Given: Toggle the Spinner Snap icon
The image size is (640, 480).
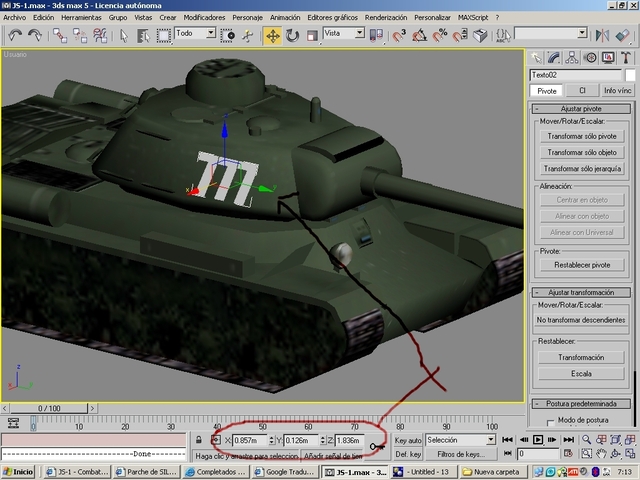Looking at the screenshot, I should (460, 36).
